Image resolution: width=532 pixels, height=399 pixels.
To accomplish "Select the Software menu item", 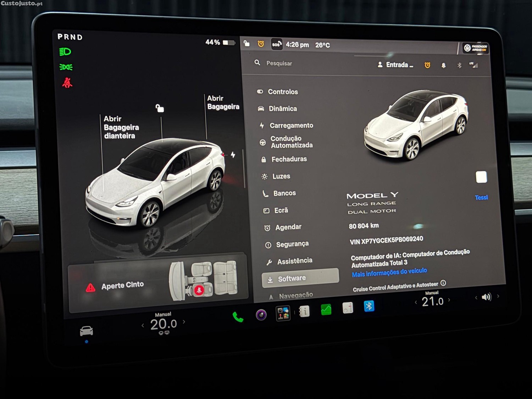I will (300, 278).
